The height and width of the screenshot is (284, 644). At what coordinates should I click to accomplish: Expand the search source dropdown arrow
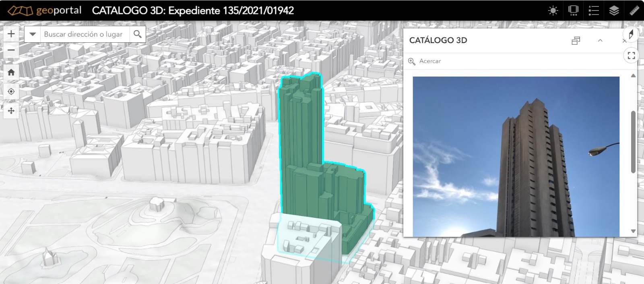(x=33, y=34)
